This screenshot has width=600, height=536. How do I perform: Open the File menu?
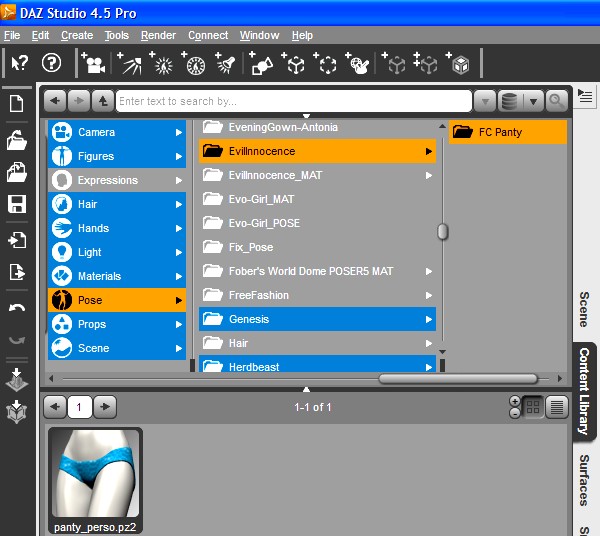click(x=12, y=35)
